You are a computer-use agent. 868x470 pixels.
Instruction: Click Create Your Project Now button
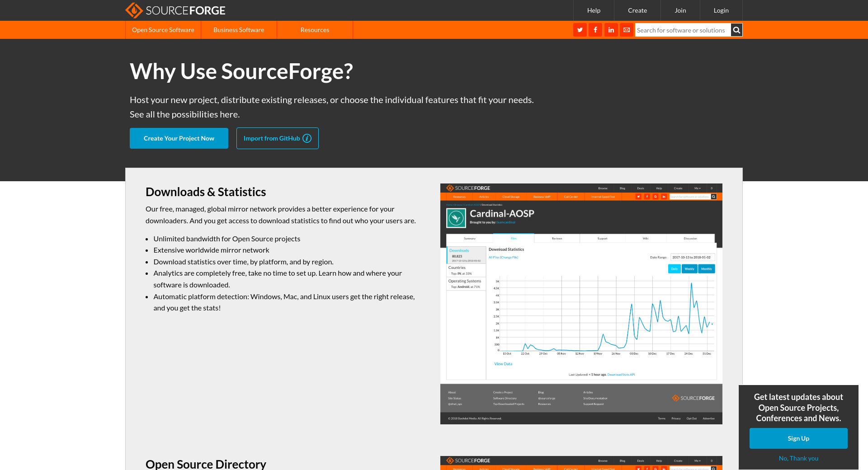(x=179, y=138)
